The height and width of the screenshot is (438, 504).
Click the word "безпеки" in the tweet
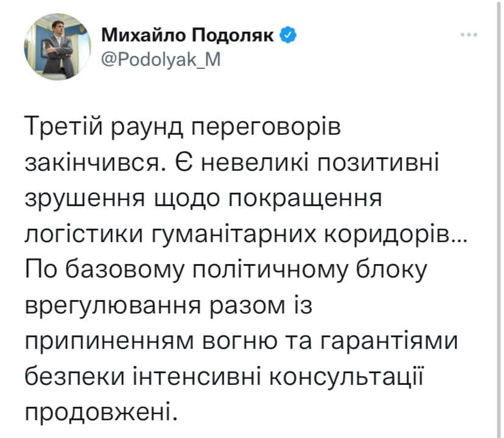[74, 376]
